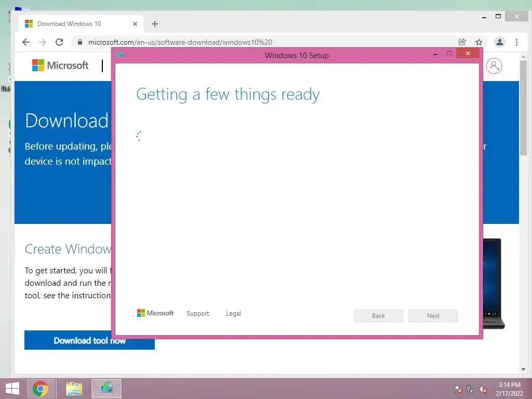
Task: Click the muted volume tray icon
Action: pos(483,389)
